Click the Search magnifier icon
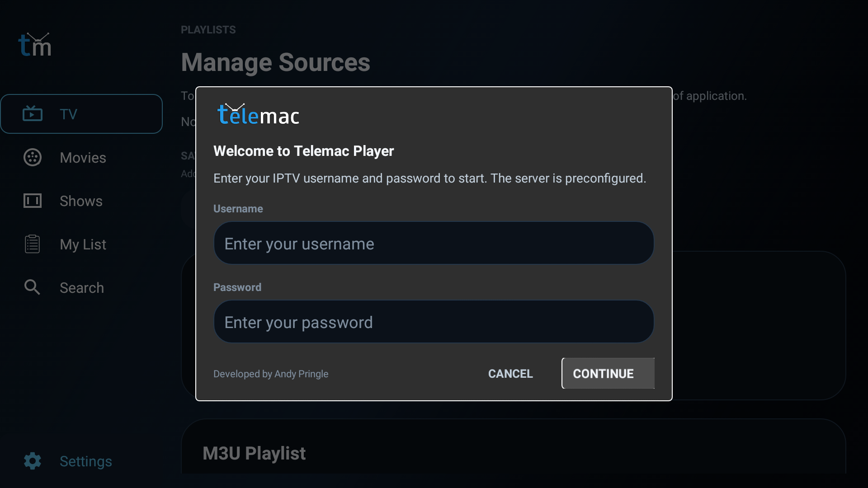Image resolution: width=868 pixels, height=488 pixels. [x=33, y=287]
